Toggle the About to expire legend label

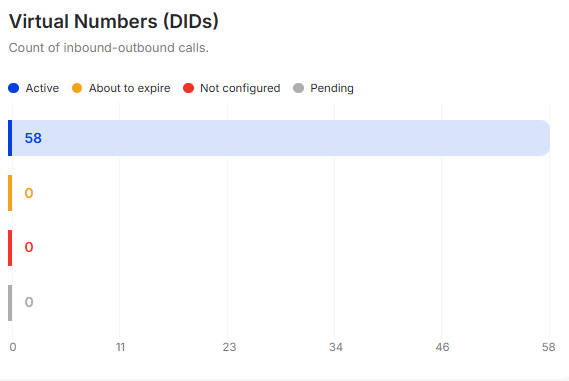[x=130, y=88]
